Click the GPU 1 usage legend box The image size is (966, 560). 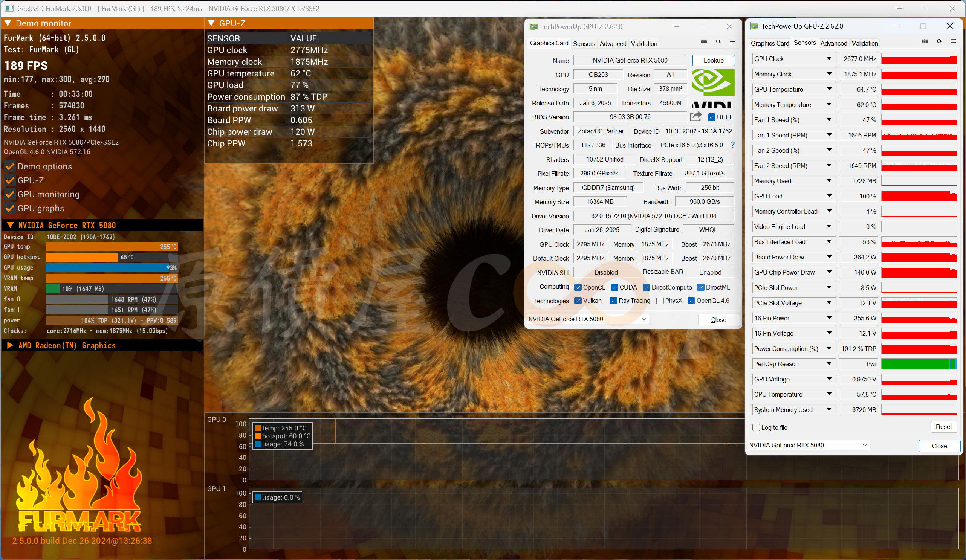(277, 497)
